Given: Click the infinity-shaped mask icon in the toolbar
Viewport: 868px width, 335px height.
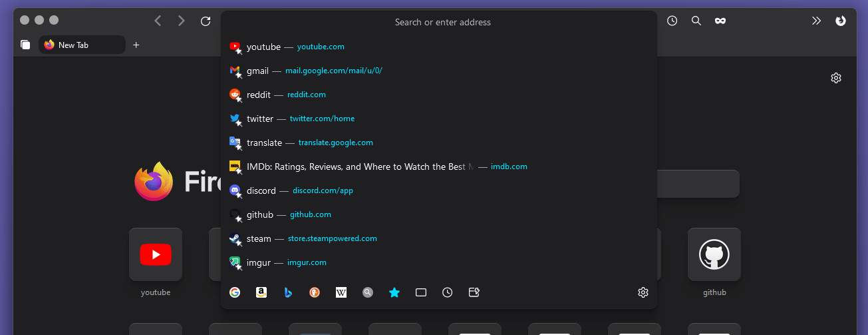Looking at the screenshot, I should point(720,21).
